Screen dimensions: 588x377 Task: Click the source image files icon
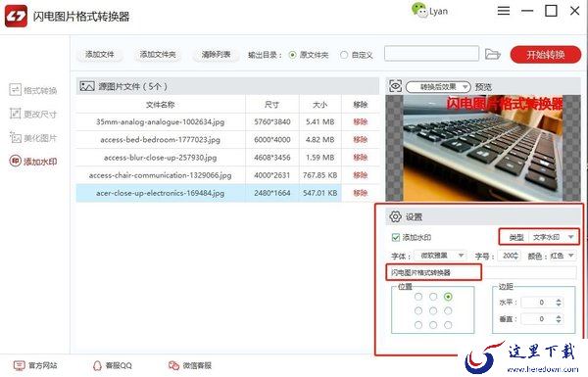[x=87, y=86]
